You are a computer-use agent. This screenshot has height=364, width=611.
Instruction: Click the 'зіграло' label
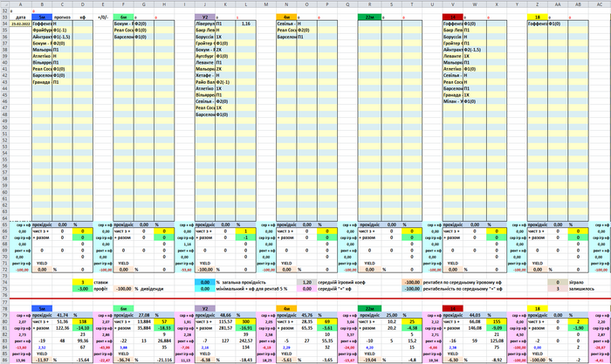pos(576,282)
